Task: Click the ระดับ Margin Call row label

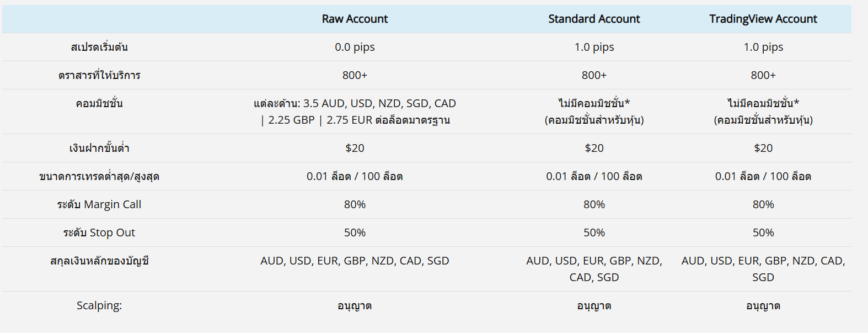Action: click(x=99, y=204)
